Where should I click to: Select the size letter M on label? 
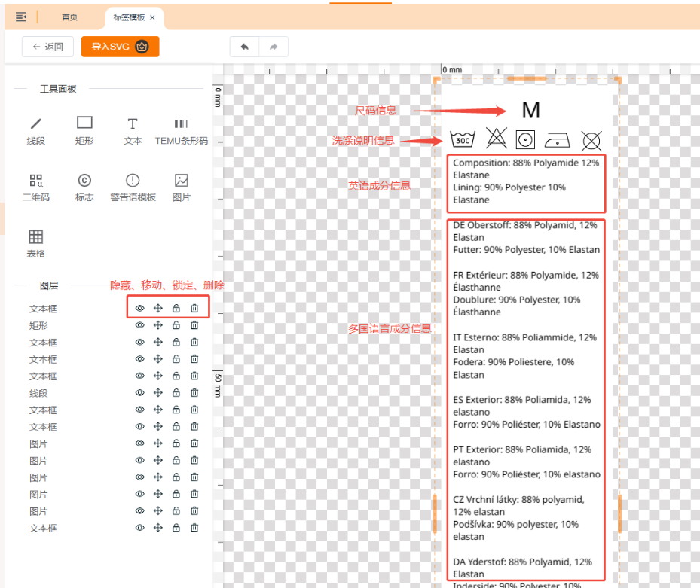click(530, 110)
